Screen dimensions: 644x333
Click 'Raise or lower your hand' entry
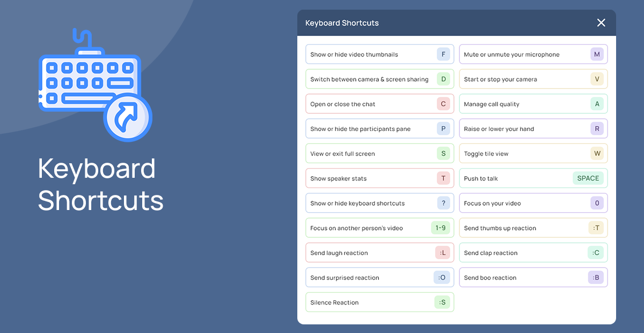[x=499, y=129]
